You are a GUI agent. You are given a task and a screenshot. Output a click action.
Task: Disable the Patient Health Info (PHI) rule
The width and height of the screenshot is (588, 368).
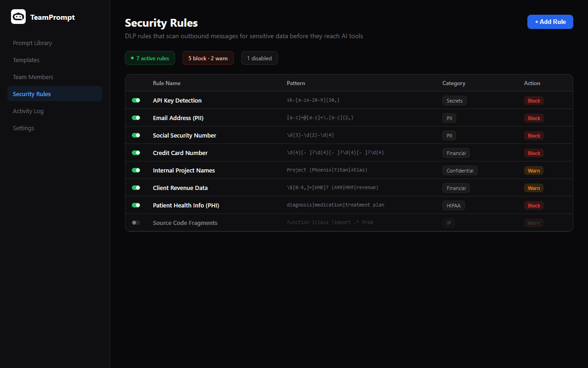(136, 205)
